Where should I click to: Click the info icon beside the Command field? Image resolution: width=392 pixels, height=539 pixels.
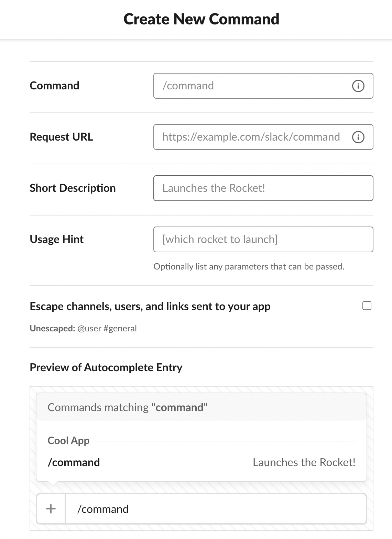coord(358,86)
